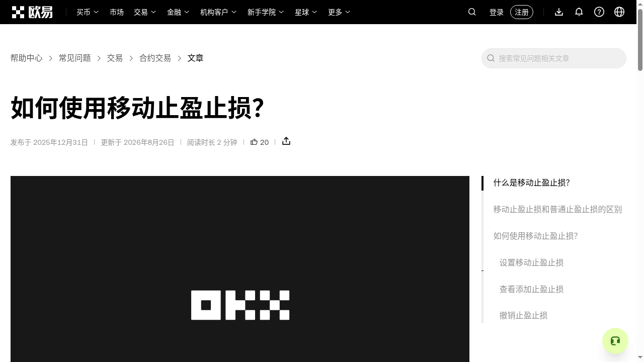Click the 阅读时长 2 分钟 text
The height and width of the screenshot is (362, 644).
click(212, 142)
